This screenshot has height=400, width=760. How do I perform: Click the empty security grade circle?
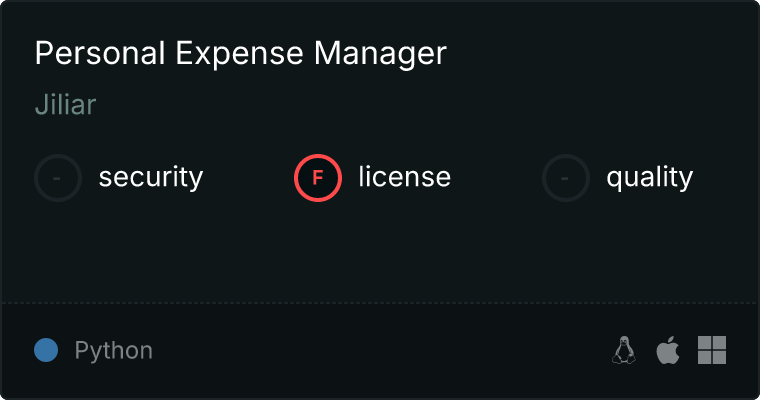[58, 178]
